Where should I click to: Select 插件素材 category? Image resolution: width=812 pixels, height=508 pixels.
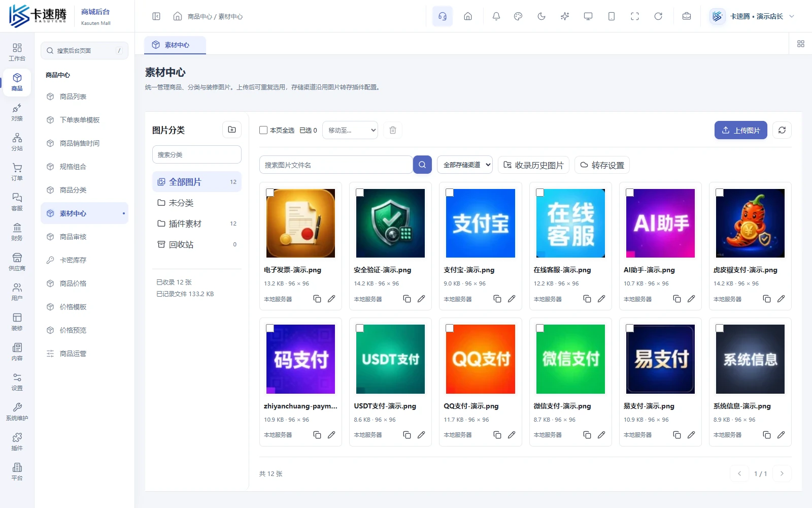(197, 224)
